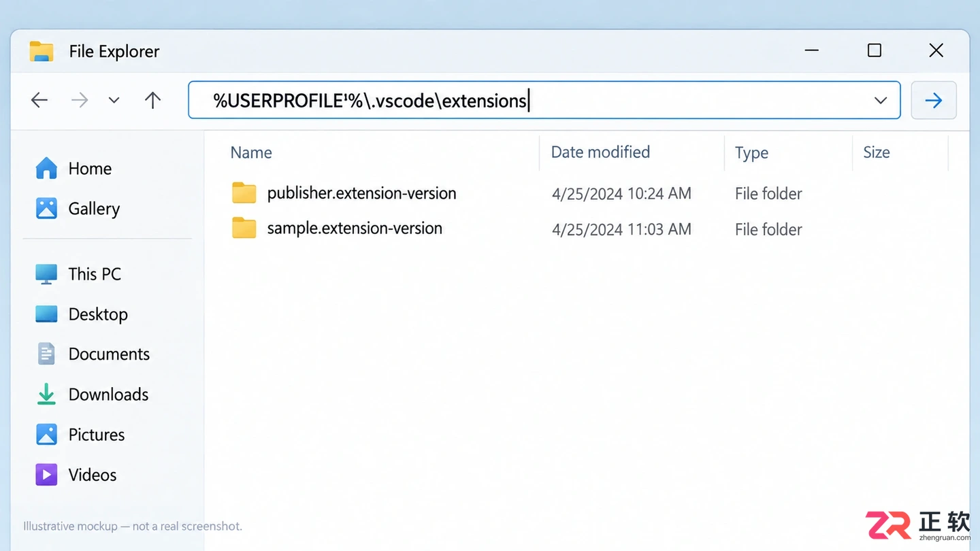Sort by the Type column header
980x551 pixels.
click(751, 153)
